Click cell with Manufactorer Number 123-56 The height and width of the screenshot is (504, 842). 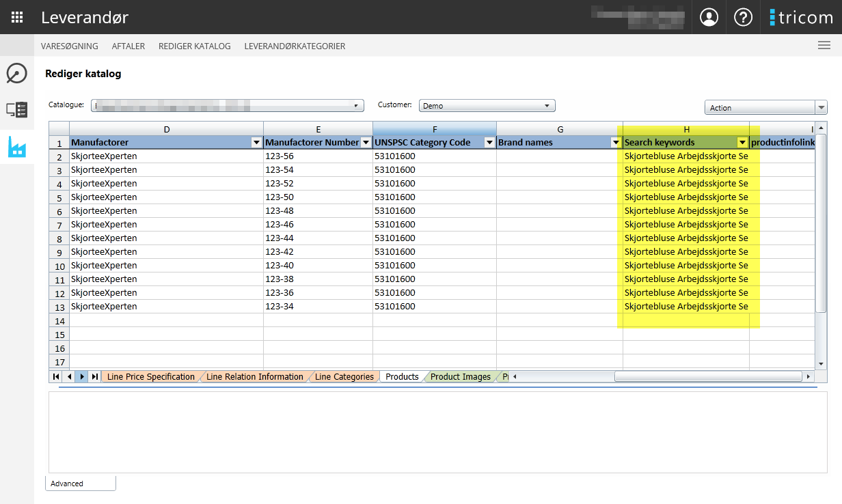(x=318, y=156)
